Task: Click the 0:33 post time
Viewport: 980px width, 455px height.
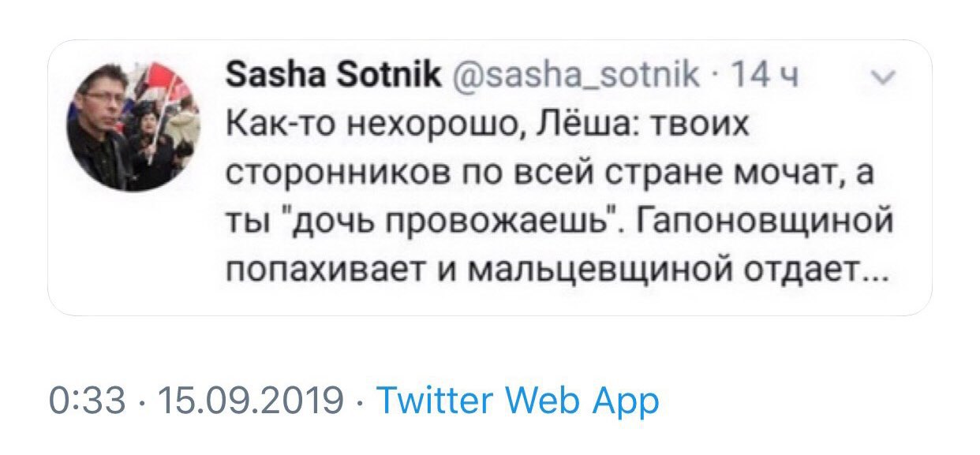Action: click(87, 401)
